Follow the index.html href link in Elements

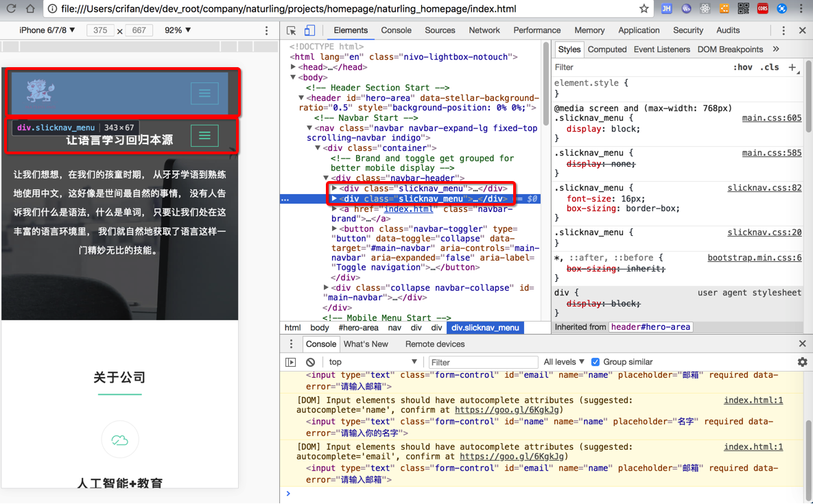(x=409, y=208)
